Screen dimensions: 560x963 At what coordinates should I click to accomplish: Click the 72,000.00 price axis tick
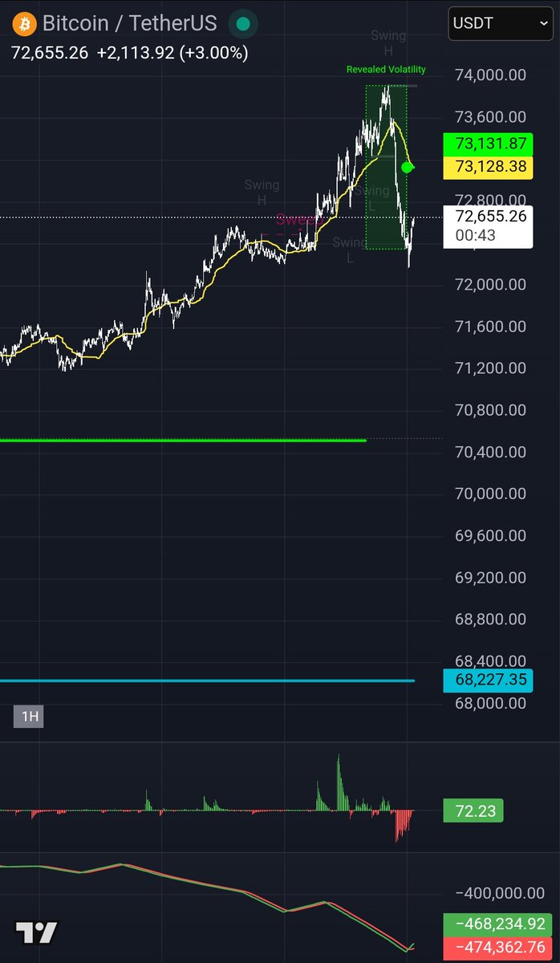[x=490, y=284]
